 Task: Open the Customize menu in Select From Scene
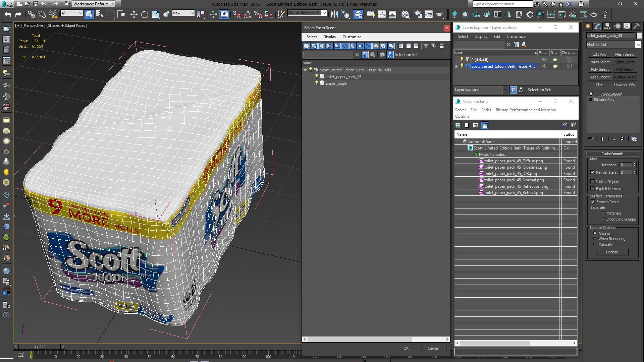352,37
